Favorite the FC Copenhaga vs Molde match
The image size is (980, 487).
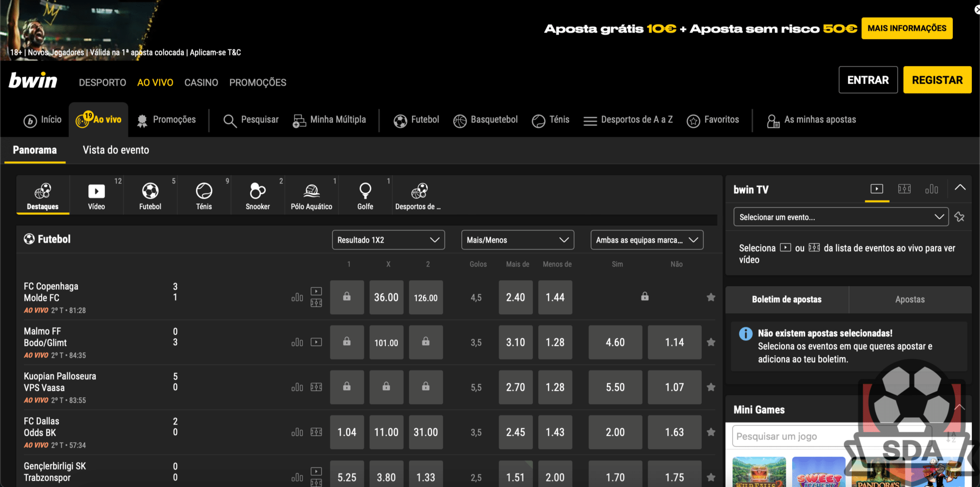point(711,298)
